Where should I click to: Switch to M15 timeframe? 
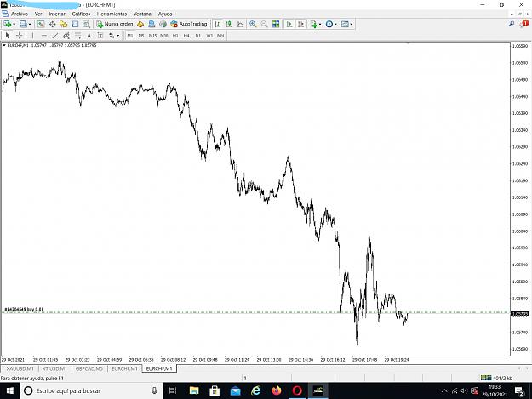tap(152, 35)
